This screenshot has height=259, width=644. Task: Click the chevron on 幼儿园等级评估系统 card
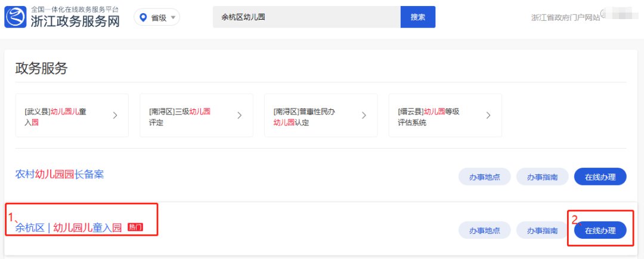click(x=488, y=116)
